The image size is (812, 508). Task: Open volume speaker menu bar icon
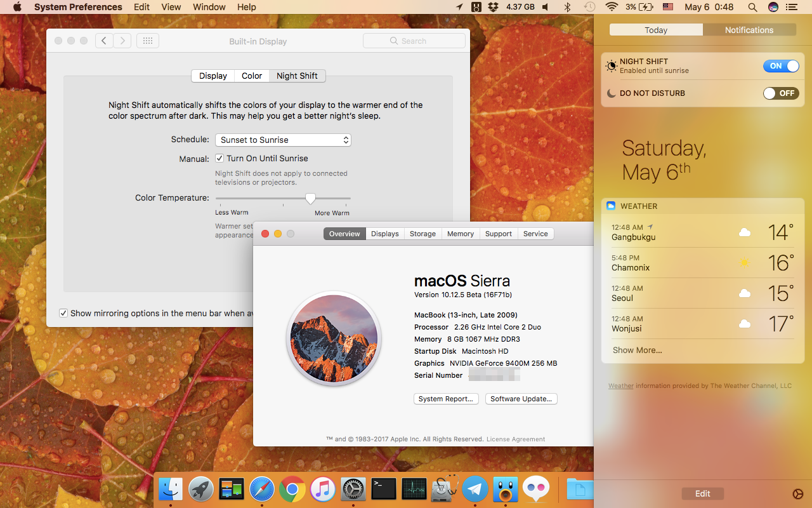point(546,7)
